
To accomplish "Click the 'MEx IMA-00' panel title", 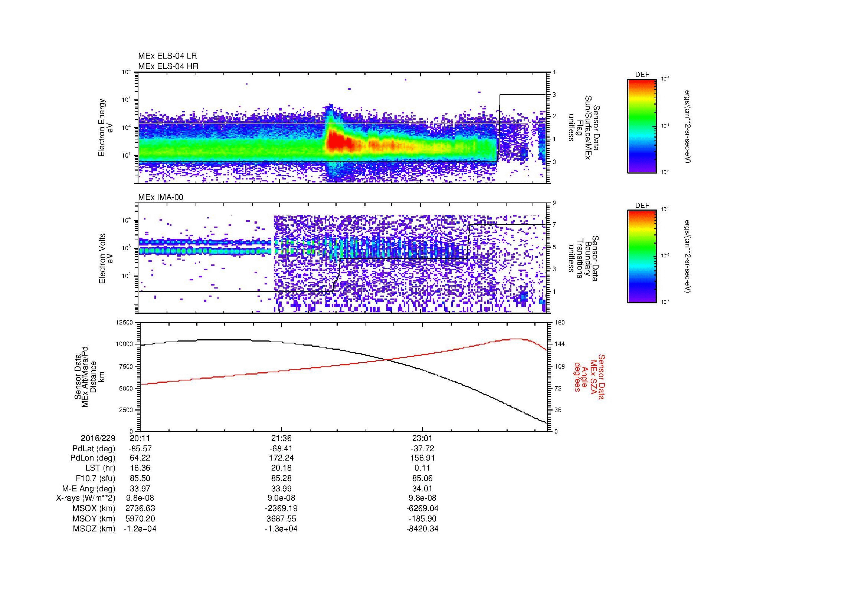I will [161, 197].
